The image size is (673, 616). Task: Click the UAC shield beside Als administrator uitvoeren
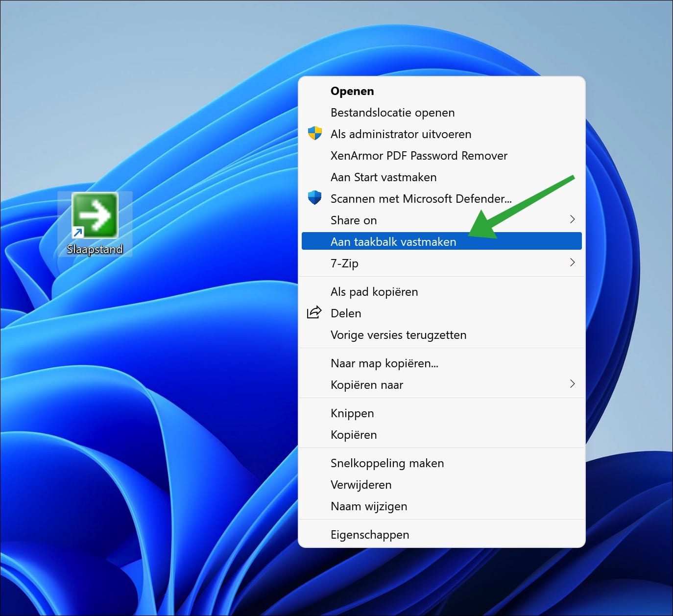[315, 133]
